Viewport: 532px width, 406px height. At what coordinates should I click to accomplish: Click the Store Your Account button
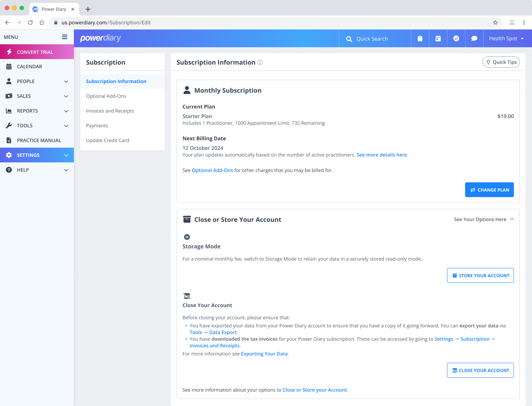point(480,275)
